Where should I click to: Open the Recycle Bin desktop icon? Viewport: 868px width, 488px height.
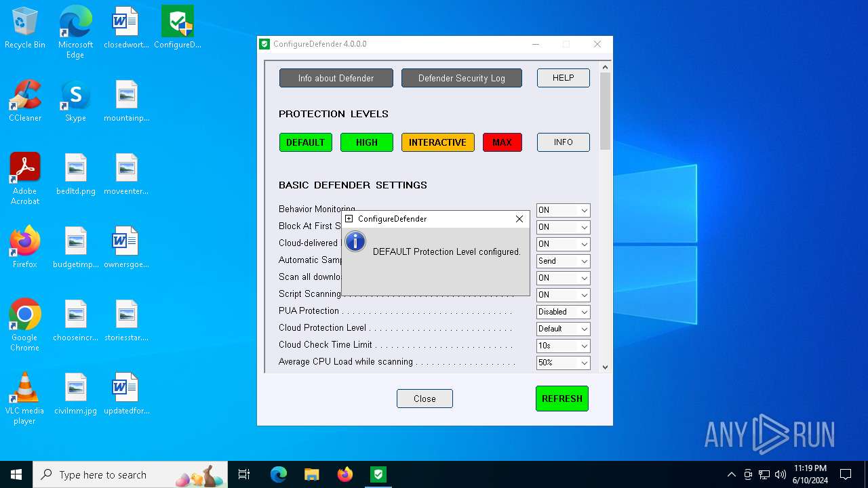[25, 28]
